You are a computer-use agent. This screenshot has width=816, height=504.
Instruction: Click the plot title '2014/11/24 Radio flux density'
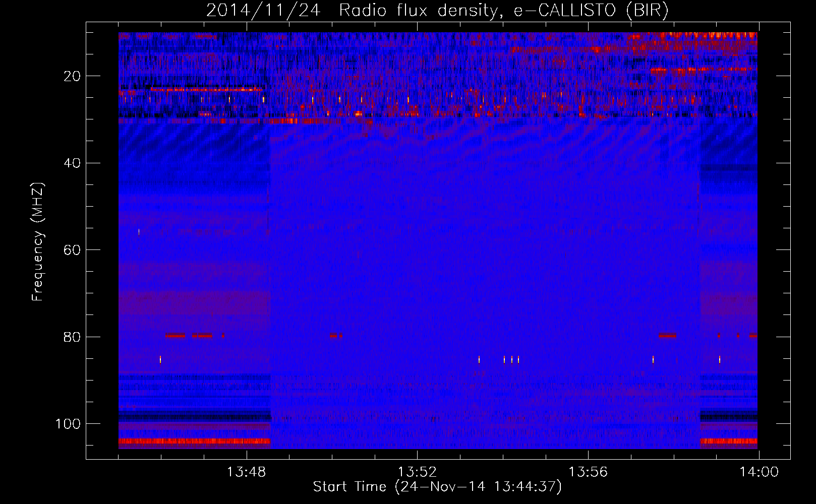click(x=352, y=11)
